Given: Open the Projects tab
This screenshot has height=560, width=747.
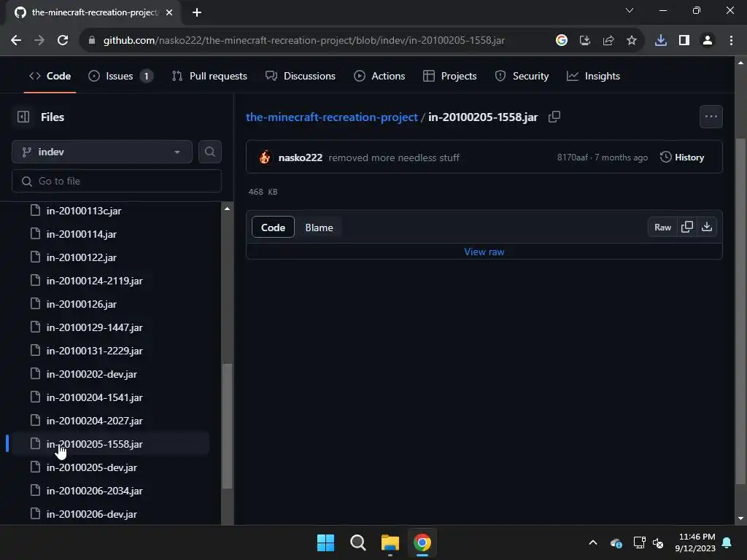Looking at the screenshot, I should point(449,76).
